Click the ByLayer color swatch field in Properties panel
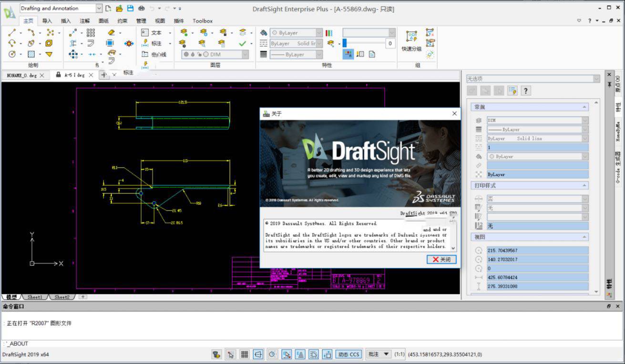 [x=537, y=156]
